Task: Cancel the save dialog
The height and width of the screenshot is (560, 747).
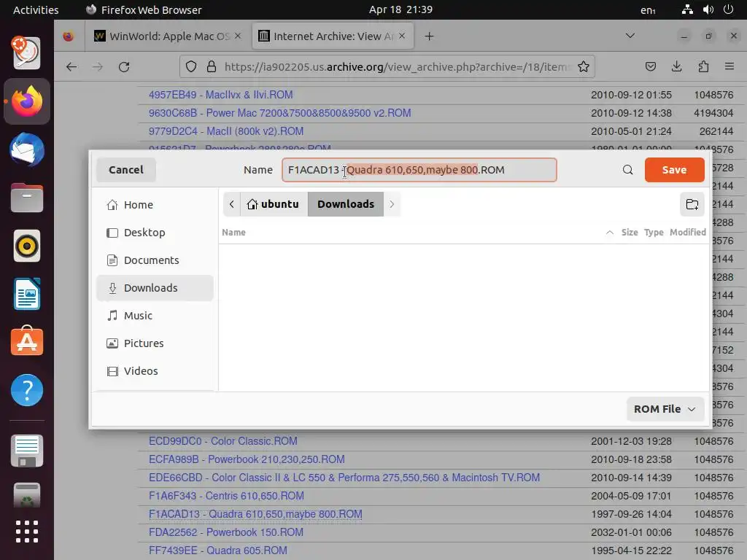Action: 125,170
